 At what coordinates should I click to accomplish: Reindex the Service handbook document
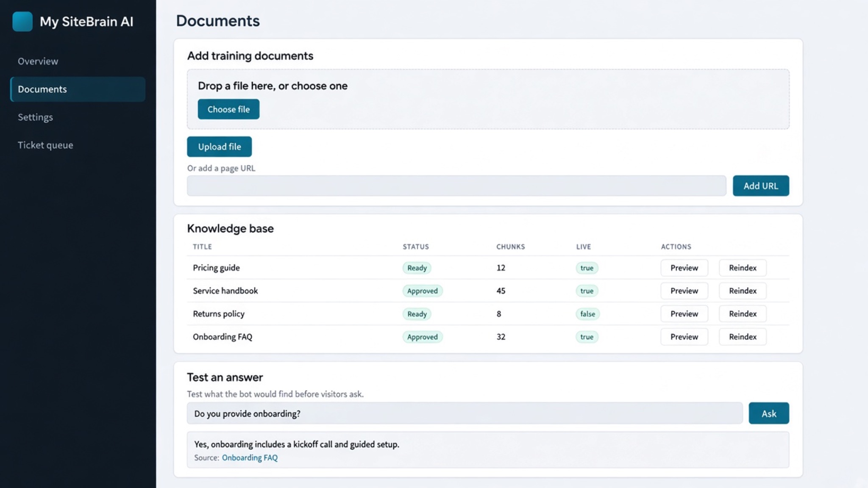tap(743, 291)
